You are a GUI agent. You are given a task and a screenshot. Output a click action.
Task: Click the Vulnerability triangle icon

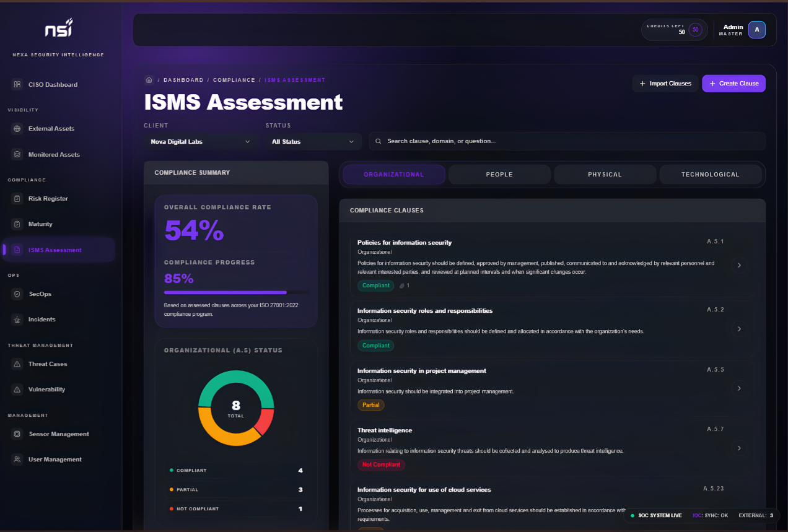(x=17, y=390)
